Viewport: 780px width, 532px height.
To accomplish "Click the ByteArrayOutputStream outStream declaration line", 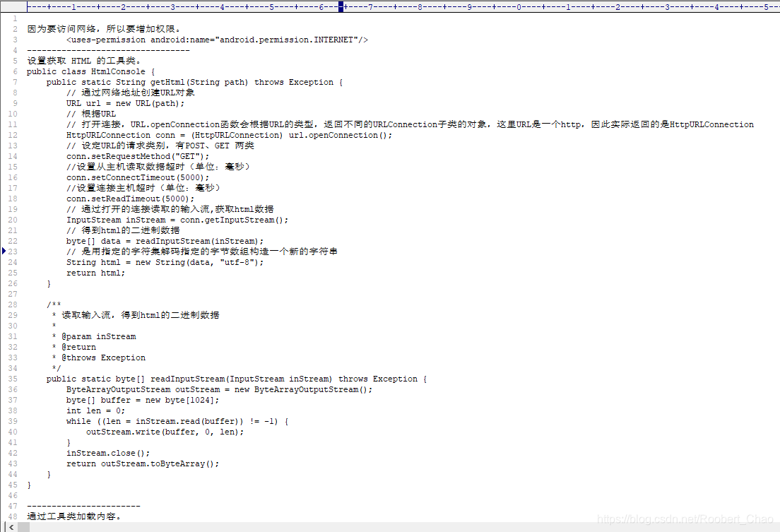I will point(219,390).
